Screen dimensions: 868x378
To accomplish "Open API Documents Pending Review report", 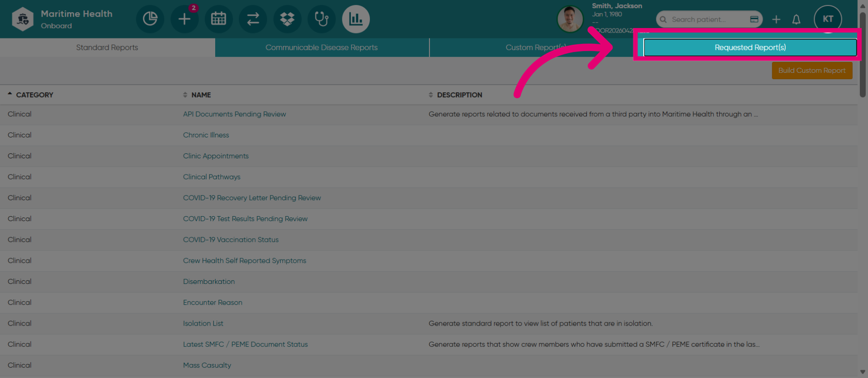I will click(x=234, y=114).
